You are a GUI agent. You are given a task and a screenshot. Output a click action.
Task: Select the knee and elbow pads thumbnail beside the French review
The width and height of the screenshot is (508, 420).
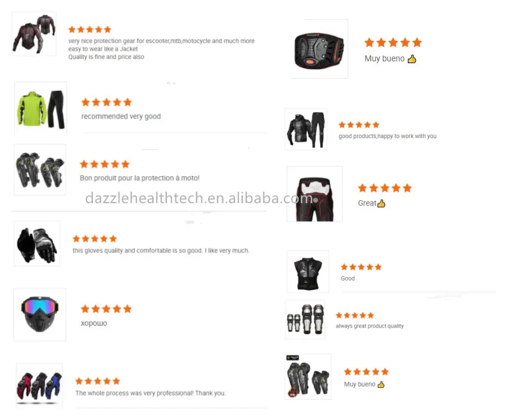[40, 170]
